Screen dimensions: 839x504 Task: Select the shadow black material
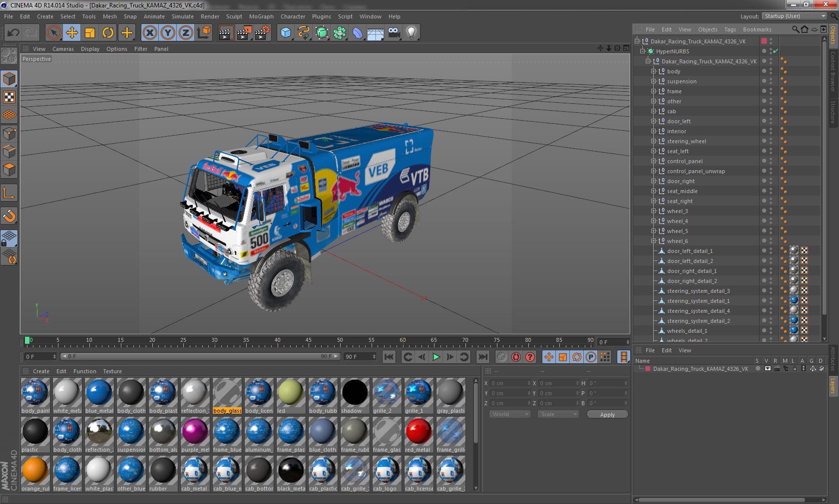355,396
